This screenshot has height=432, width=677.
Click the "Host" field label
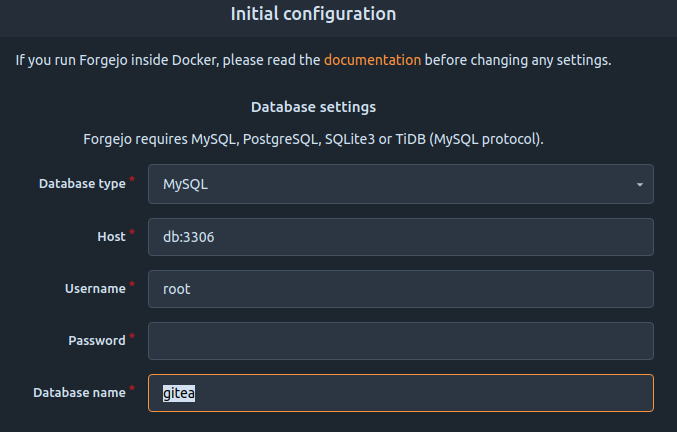pos(111,237)
